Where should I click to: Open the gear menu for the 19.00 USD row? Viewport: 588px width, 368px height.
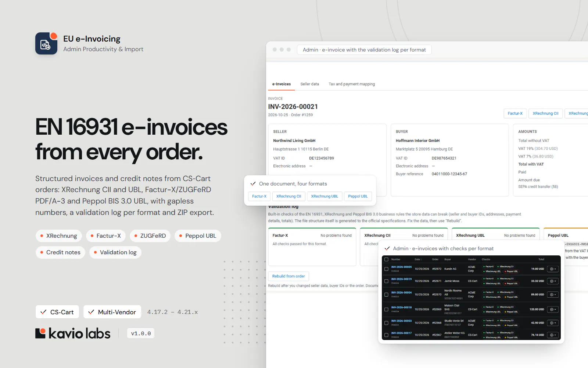[553, 269]
